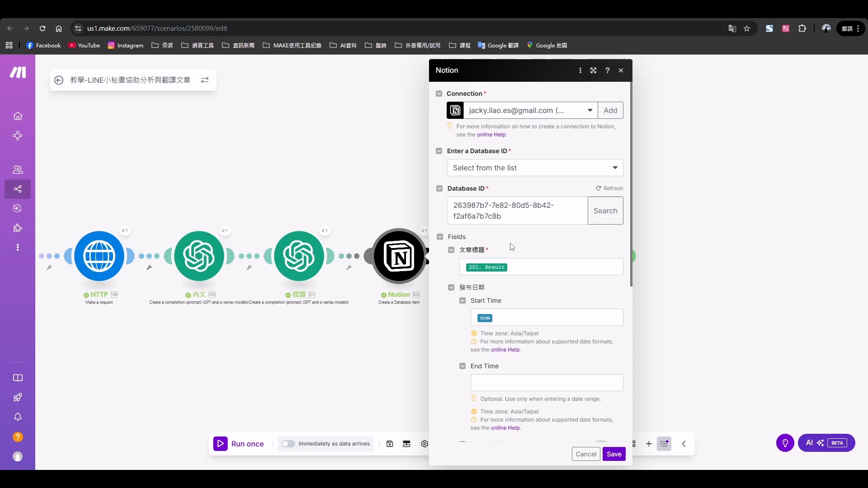Viewport: 868px width, 488px height.
Task: Open the Team (people) icon in sidebar
Action: click(x=18, y=169)
